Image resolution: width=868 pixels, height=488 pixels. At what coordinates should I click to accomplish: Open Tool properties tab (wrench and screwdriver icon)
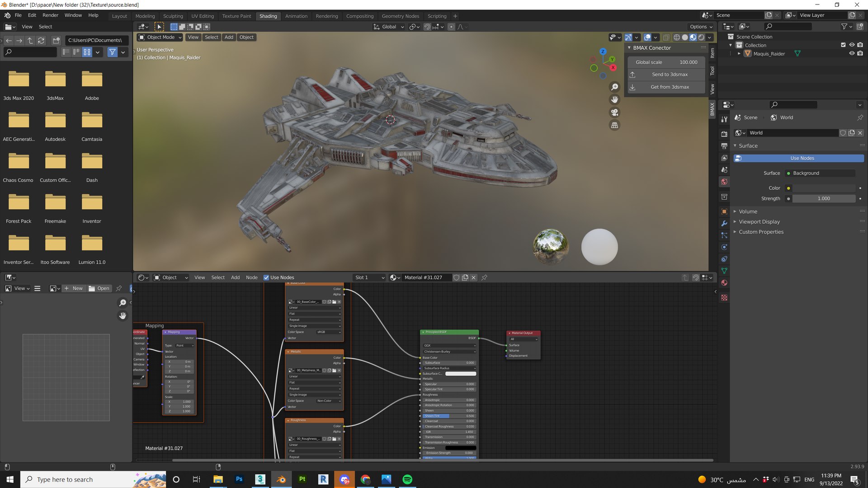[724, 119]
